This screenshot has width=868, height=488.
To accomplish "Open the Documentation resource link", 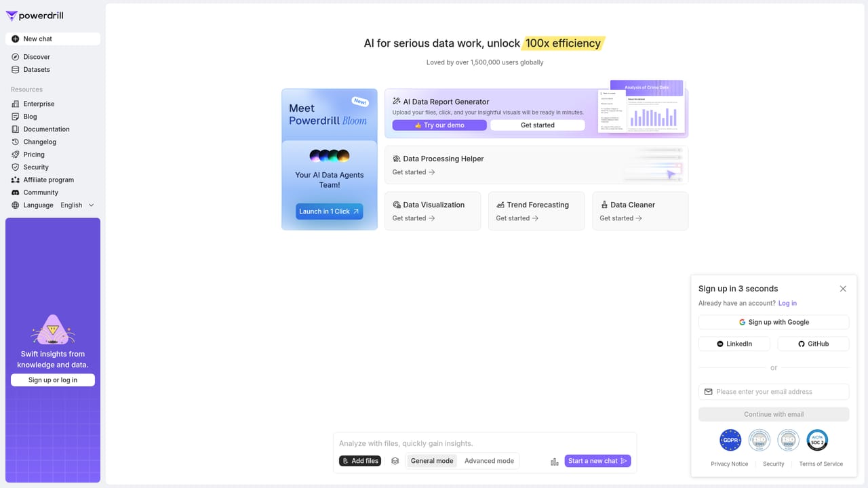I will [53, 129].
